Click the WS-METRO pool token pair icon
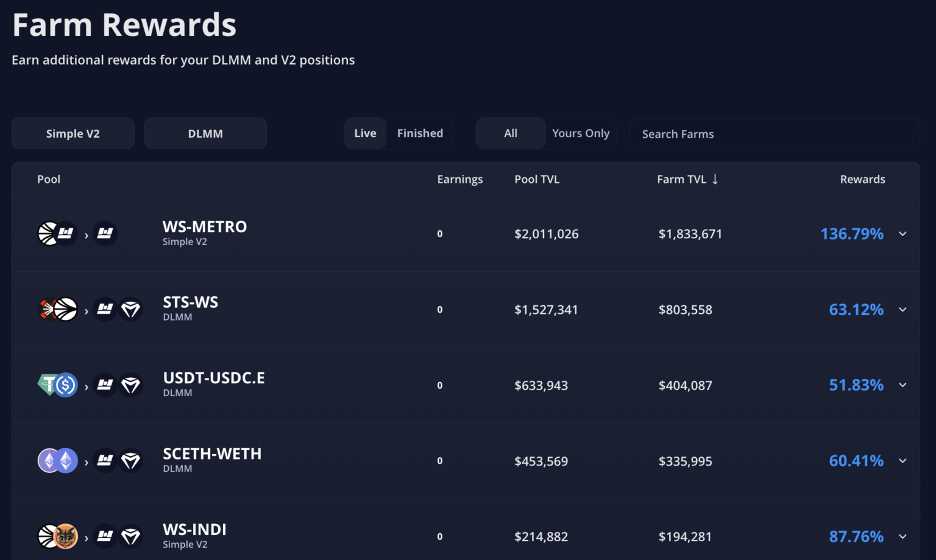Viewport: 936px width, 560px height. tap(58, 233)
